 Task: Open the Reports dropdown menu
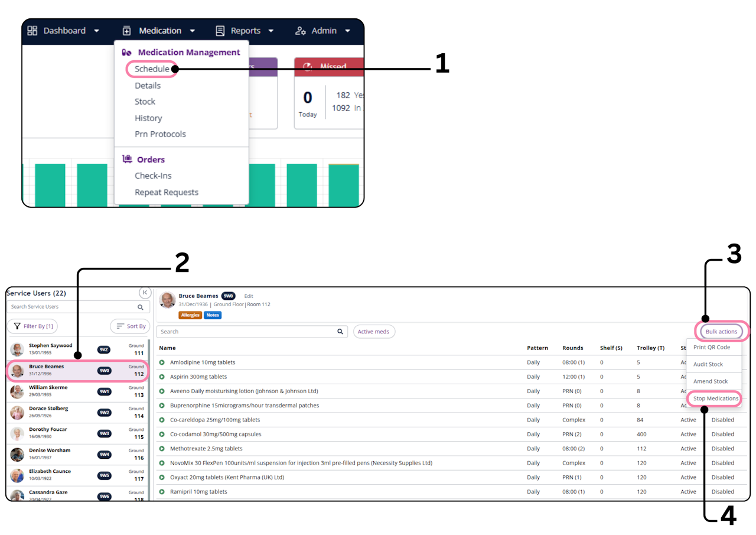pyautogui.click(x=245, y=31)
